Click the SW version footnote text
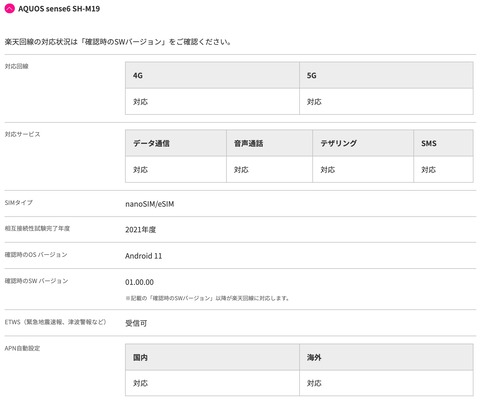Screen dimensions: 480x403 click(207, 298)
